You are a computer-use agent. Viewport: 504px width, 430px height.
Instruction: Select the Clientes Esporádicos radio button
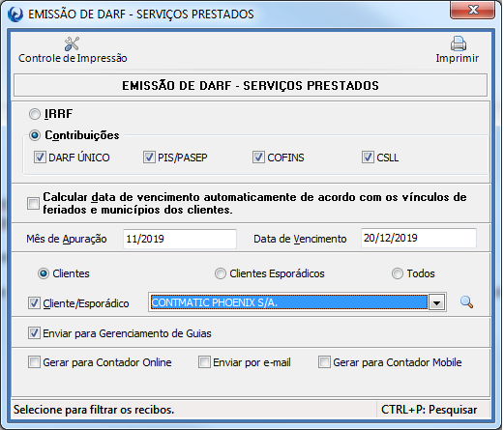click(x=221, y=273)
